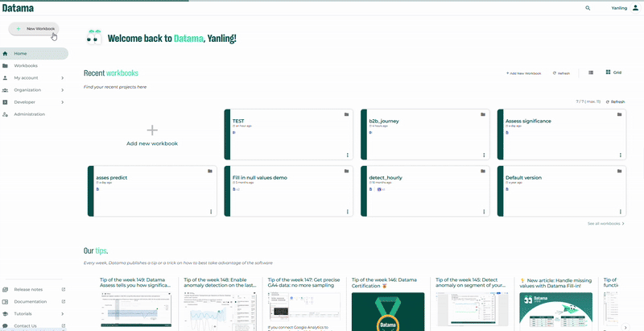Open Tip of the week 148 thumbnail

pyautogui.click(x=219, y=312)
